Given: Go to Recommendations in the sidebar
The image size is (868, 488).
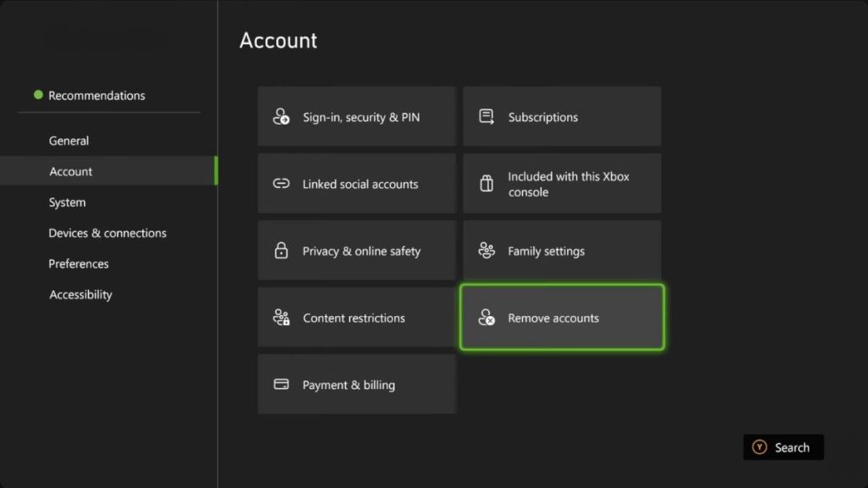Looking at the screenshot, I should click(97, 95).
